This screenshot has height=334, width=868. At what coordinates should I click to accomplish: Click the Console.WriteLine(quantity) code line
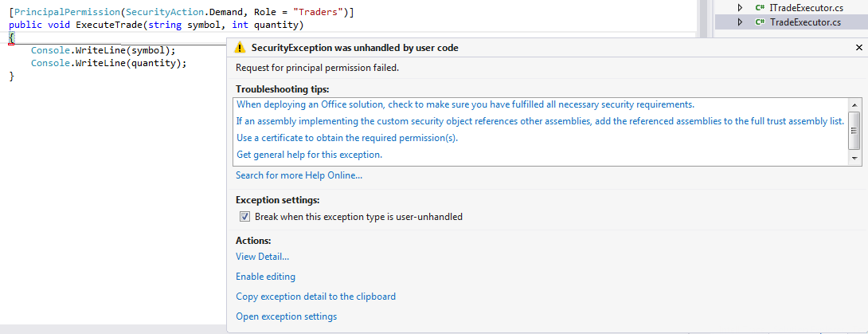click(x=108, y=63)
